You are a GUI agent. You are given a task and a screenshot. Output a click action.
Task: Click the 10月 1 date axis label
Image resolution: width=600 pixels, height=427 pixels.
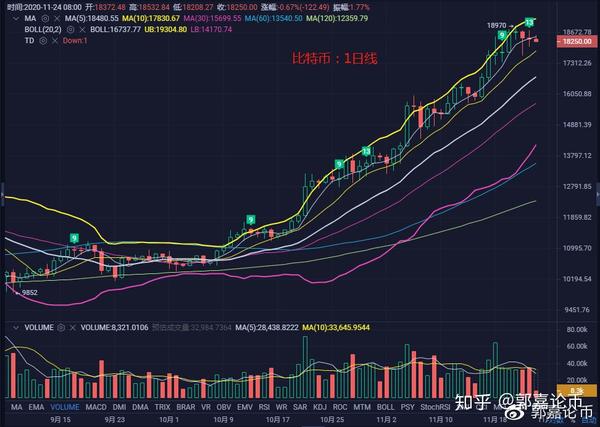click(x=169, y=420)
